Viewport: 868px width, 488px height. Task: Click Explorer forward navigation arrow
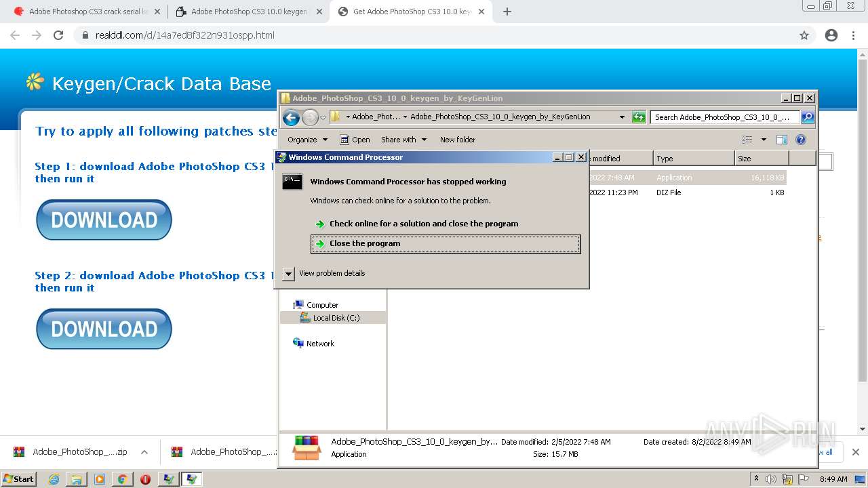click(310, 118)
